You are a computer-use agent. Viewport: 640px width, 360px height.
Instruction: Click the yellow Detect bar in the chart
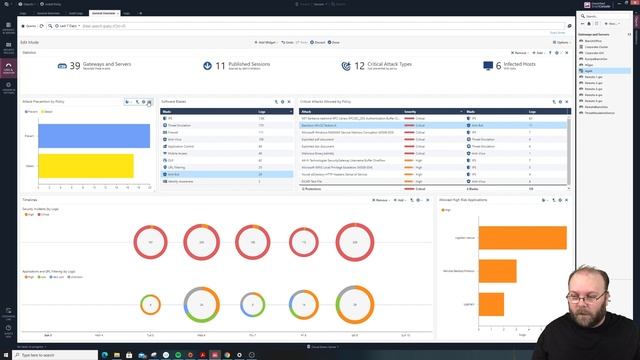86,166
